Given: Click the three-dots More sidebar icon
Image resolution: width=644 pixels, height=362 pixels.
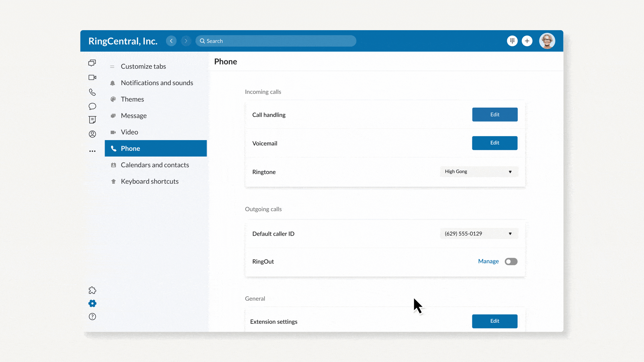Looking at the screenshot, I should tap(92, 151).
